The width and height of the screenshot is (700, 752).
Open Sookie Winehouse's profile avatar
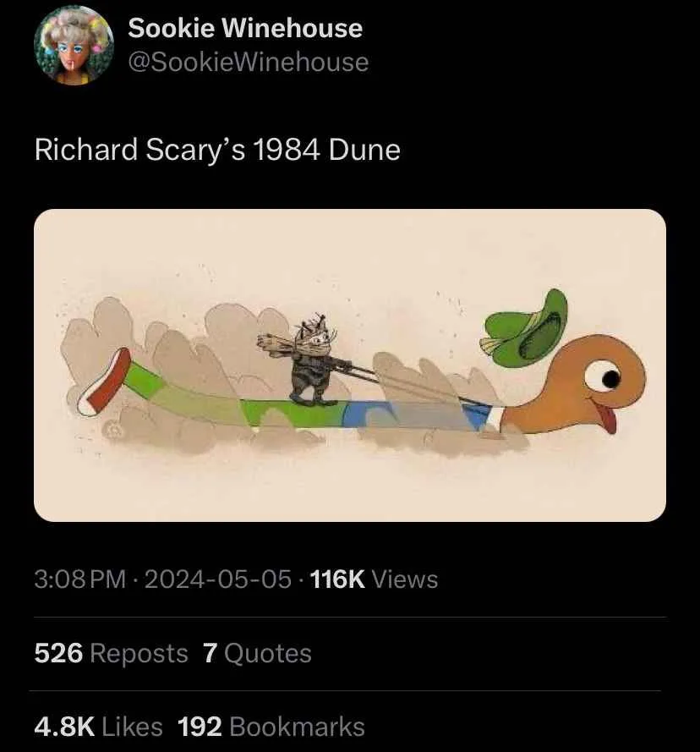click(74, 46)
